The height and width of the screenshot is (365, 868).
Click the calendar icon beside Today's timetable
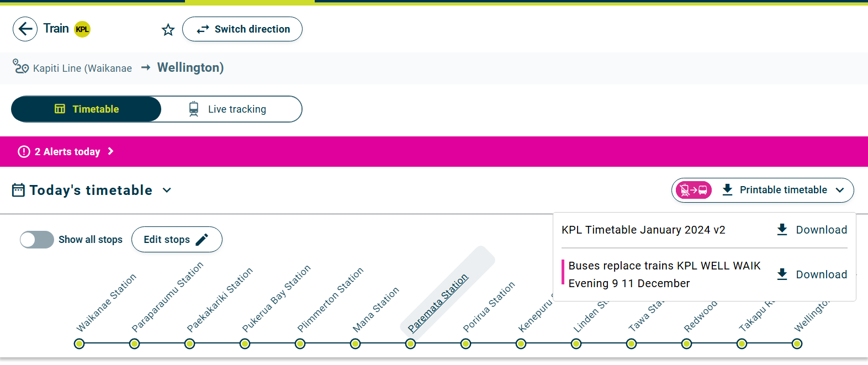[x=18, y=191]
